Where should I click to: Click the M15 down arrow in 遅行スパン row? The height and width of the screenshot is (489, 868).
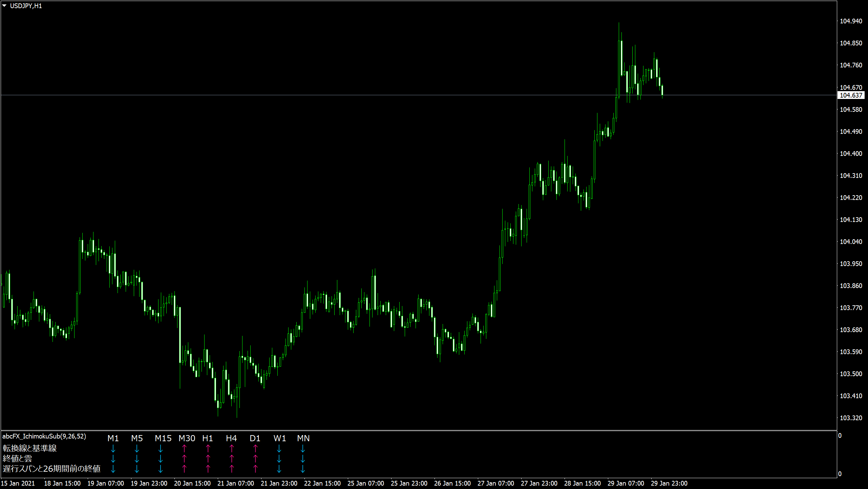[161, 470]
